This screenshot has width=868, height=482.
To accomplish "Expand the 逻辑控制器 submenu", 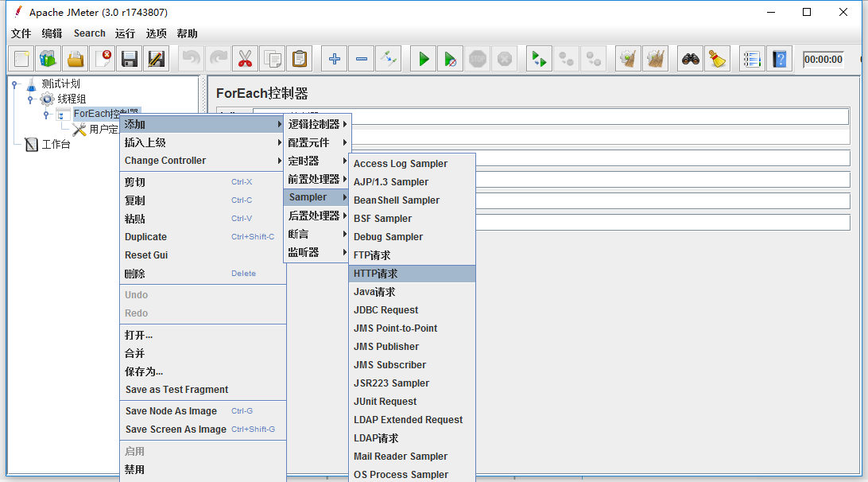I will point(317,124).
